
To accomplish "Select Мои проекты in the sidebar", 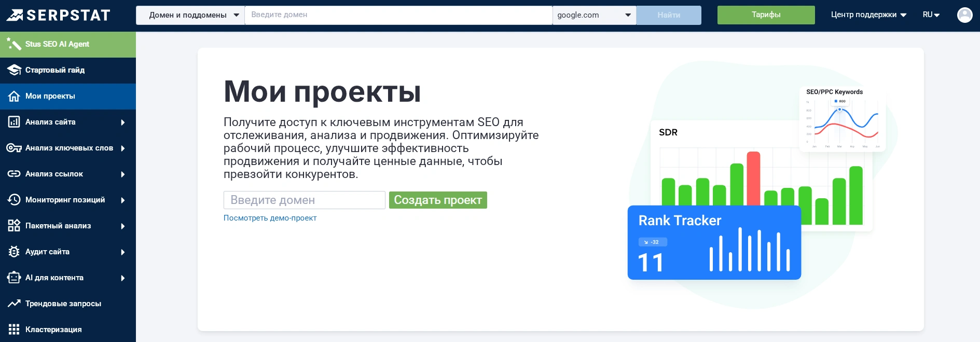I will 68,97.
